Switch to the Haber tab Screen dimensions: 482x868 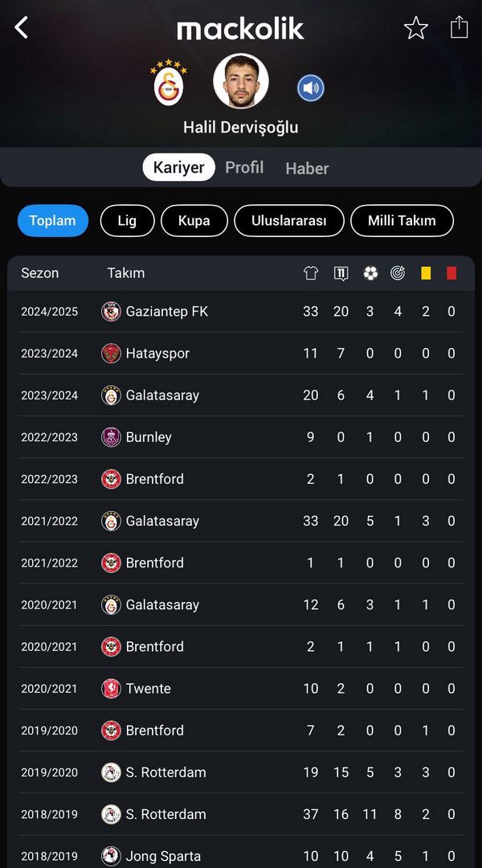[x=307, y=168]
